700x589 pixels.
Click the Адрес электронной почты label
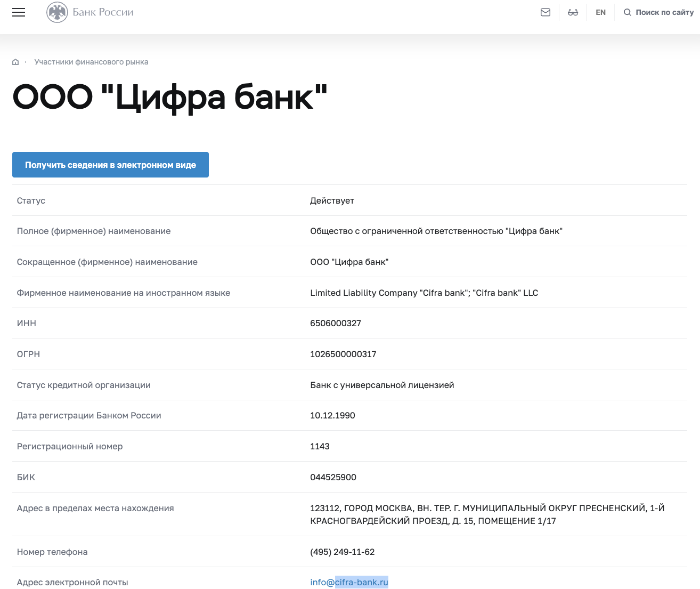(x=72, y=582)
